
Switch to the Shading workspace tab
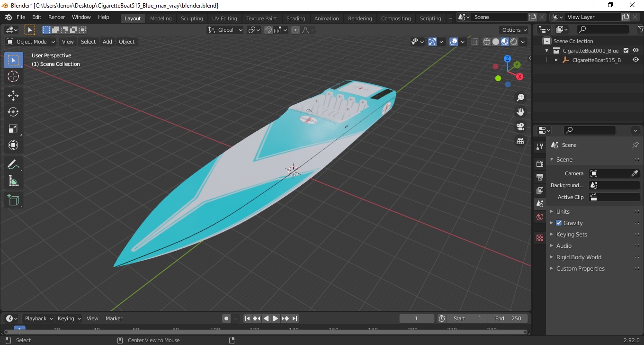point(295,18)
